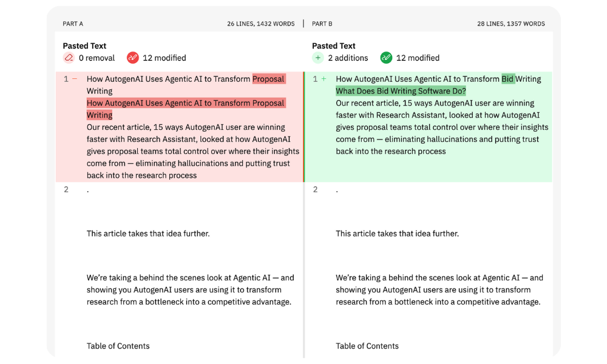Click '28 LINES, 1357 WORDS' count
The width and height of the screenshot is (607, 364).
point(510,24)
